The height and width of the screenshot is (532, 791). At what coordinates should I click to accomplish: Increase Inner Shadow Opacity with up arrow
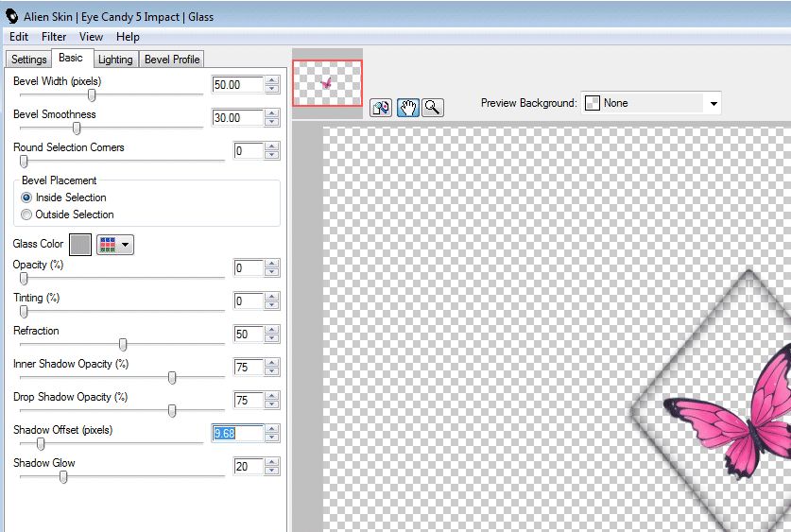[272, 363]
